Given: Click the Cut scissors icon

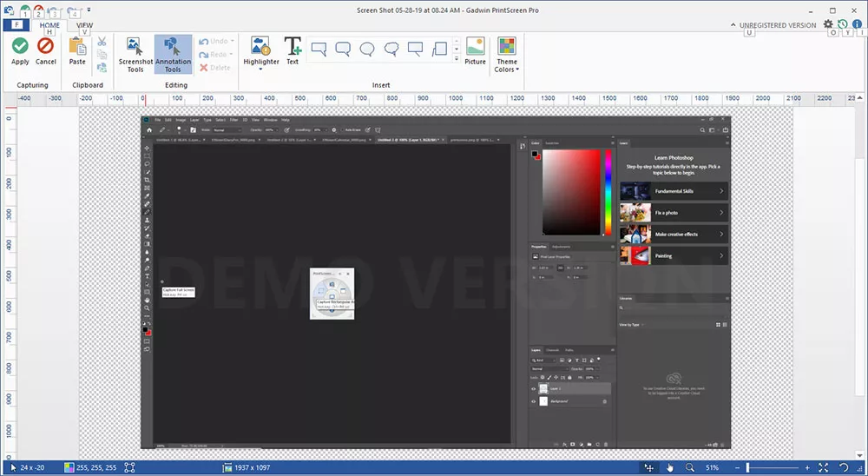Looking at the screenshot, I should pos(102,42).
